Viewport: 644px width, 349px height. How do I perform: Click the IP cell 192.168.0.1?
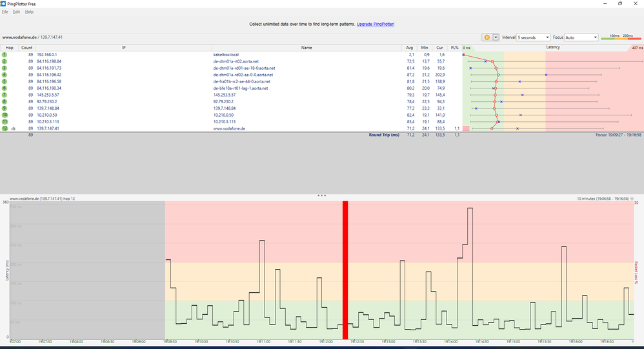[47, 55]
